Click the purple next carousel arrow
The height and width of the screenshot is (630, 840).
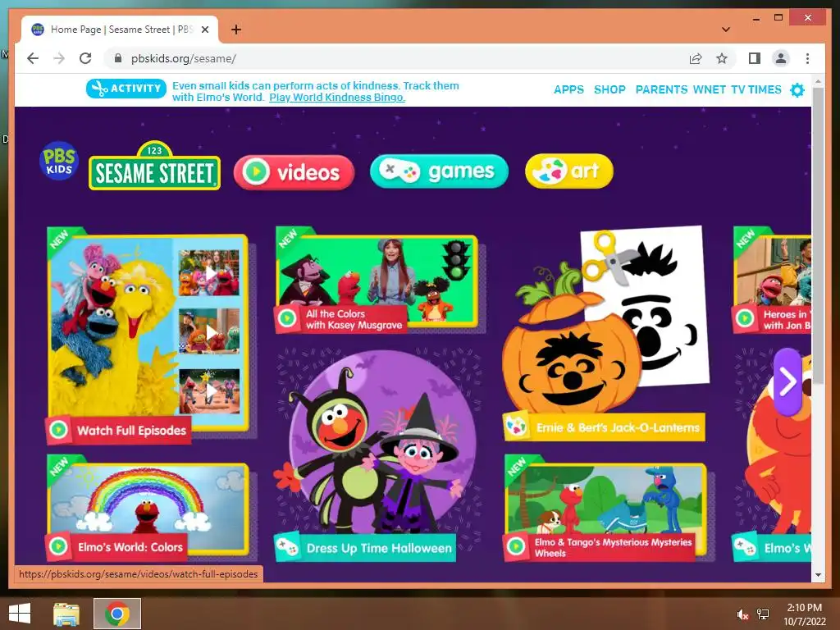coord(787,381)
